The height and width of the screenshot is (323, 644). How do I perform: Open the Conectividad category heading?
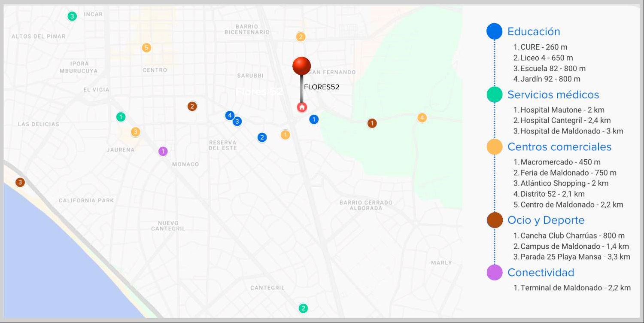541,273
